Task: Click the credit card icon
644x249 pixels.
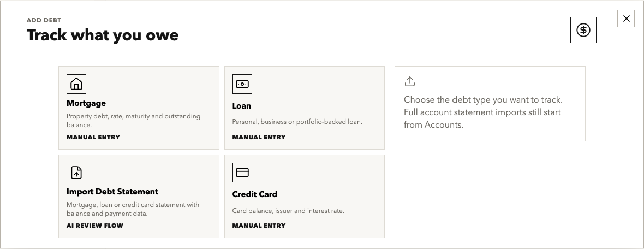Action: click(x=242, y=172)
